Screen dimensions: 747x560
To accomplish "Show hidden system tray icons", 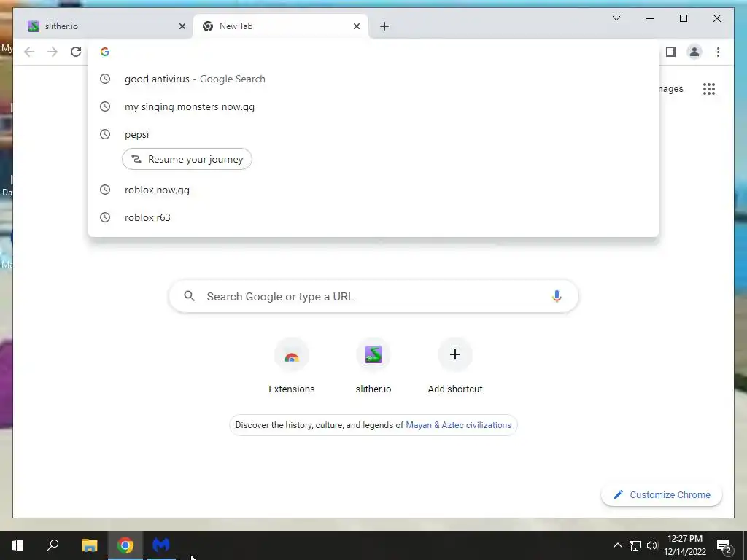I will tap(617, 545).
